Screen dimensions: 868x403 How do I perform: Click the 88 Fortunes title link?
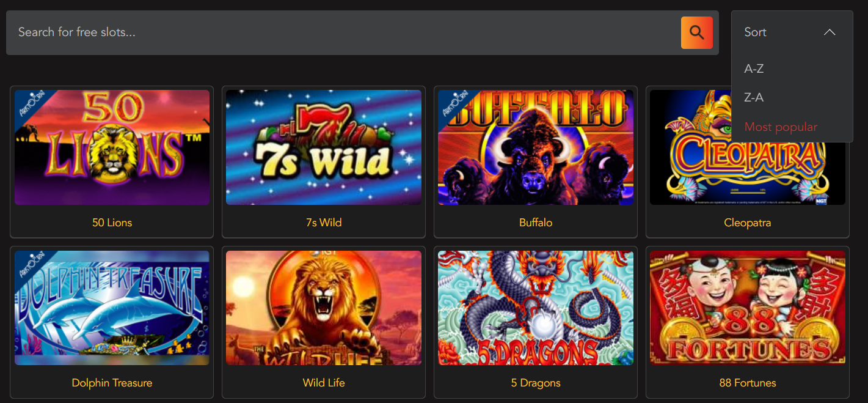pos(748,383)
